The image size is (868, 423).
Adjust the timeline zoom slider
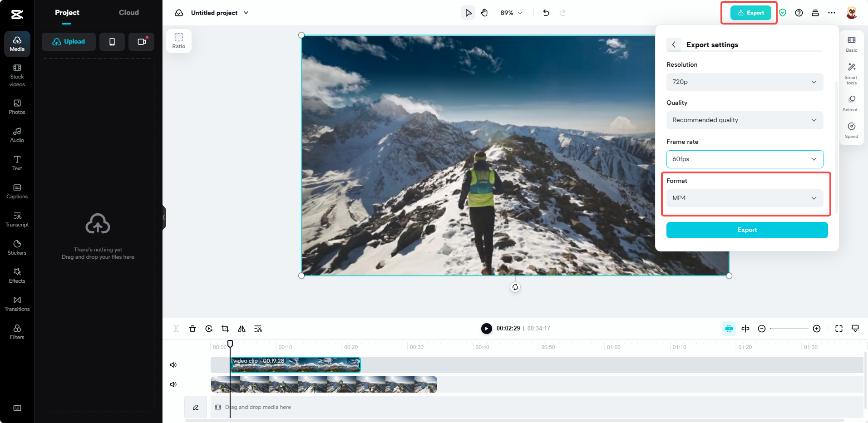coord(789,329)
